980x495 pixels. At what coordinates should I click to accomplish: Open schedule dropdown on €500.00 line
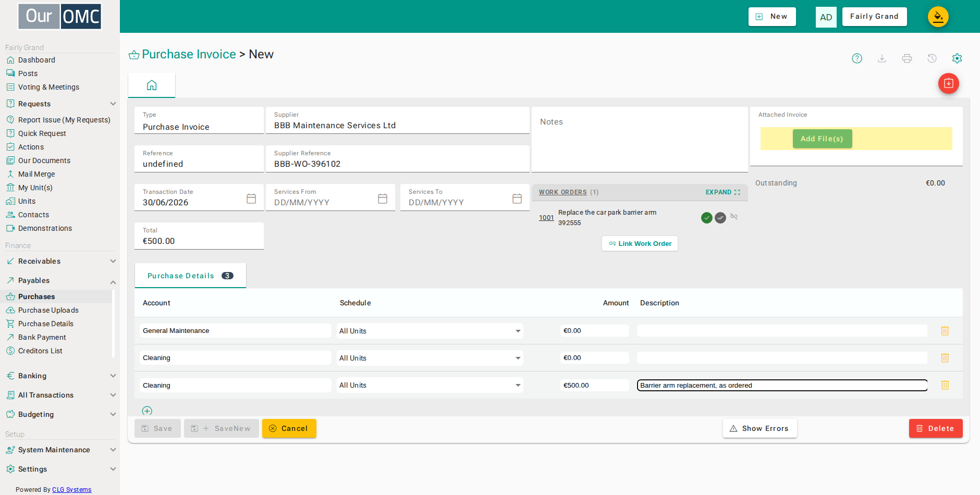coord(430,385)
